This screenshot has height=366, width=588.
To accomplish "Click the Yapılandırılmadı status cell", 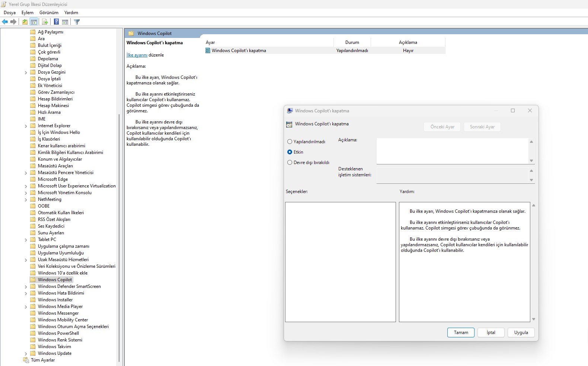I will point(352,51).
